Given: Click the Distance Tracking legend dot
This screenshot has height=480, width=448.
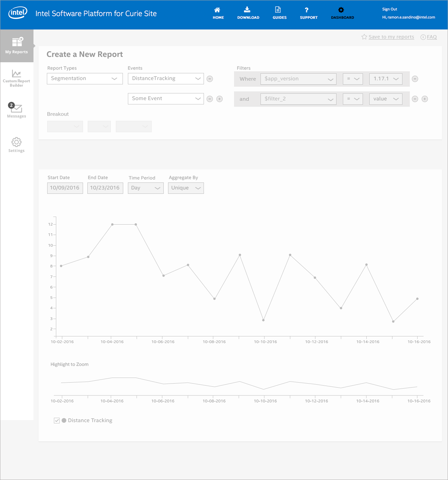Looking at the screenshot, I should pos(64,420).
